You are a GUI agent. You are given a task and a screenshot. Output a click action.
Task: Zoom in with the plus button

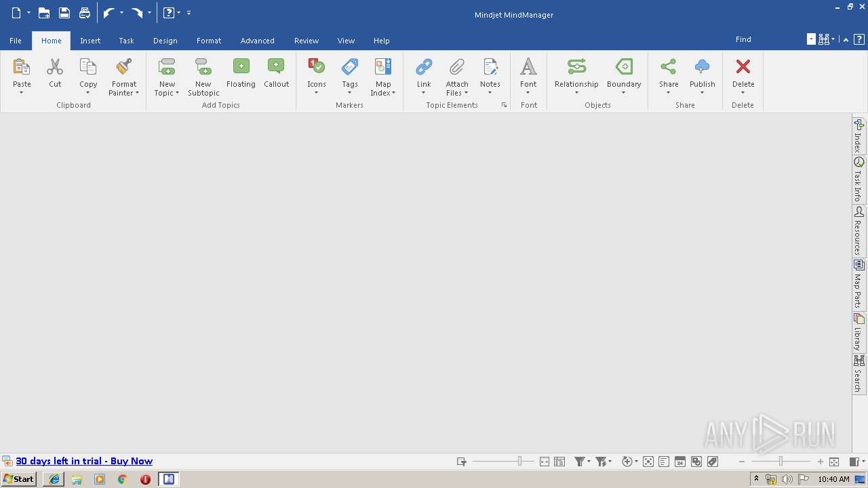coord(820,462)
